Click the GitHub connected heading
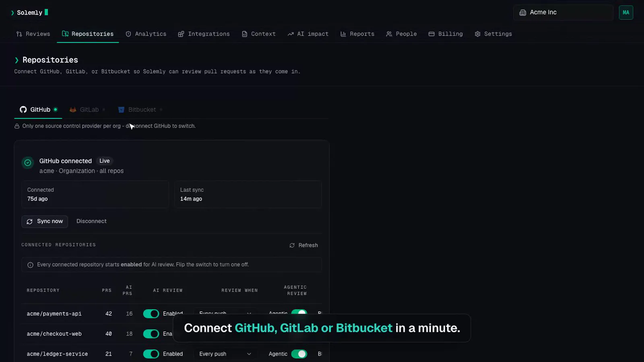 click(x=66, y=161)
